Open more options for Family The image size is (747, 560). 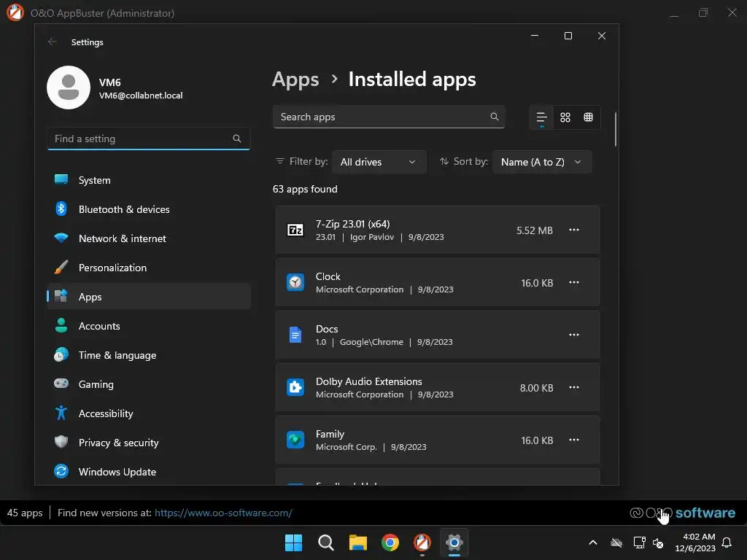tap(574, 440)
